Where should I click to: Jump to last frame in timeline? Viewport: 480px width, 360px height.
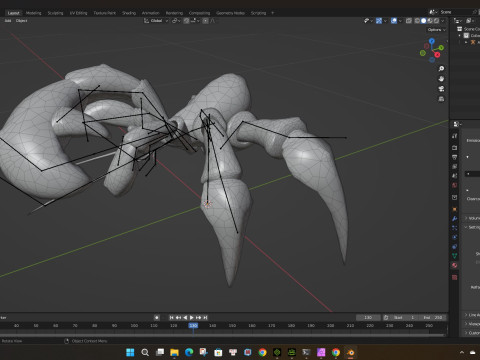click(x=205, y=318)
